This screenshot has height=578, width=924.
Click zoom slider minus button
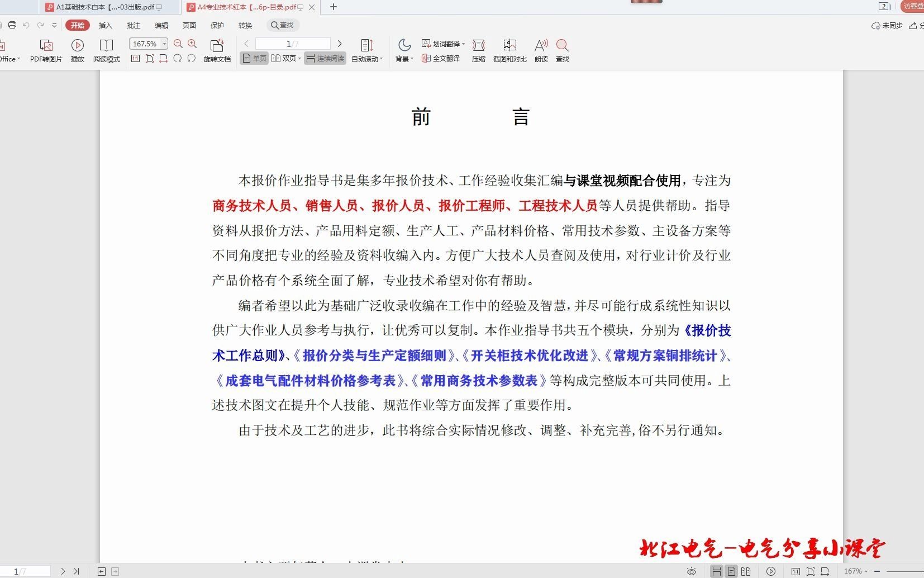[877, 571]
